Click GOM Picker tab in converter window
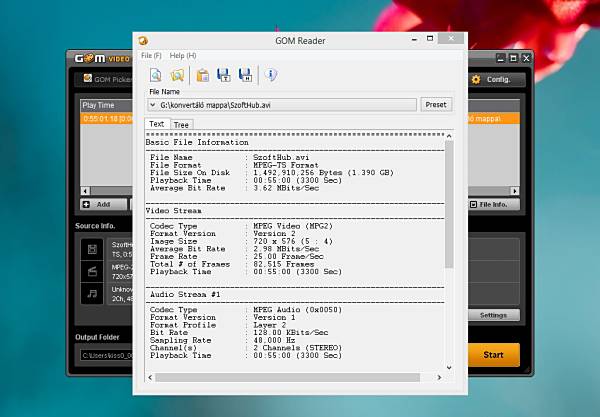Viewport: 600px width, 417px height. tap(108, 79)
